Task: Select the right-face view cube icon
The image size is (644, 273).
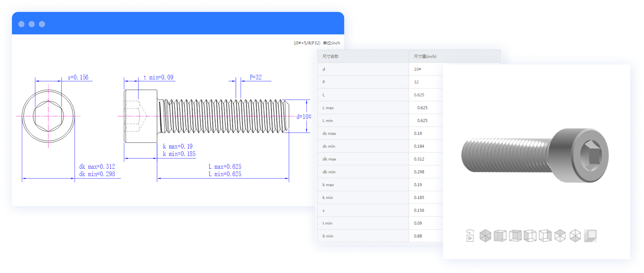Action: click(545, 236)
